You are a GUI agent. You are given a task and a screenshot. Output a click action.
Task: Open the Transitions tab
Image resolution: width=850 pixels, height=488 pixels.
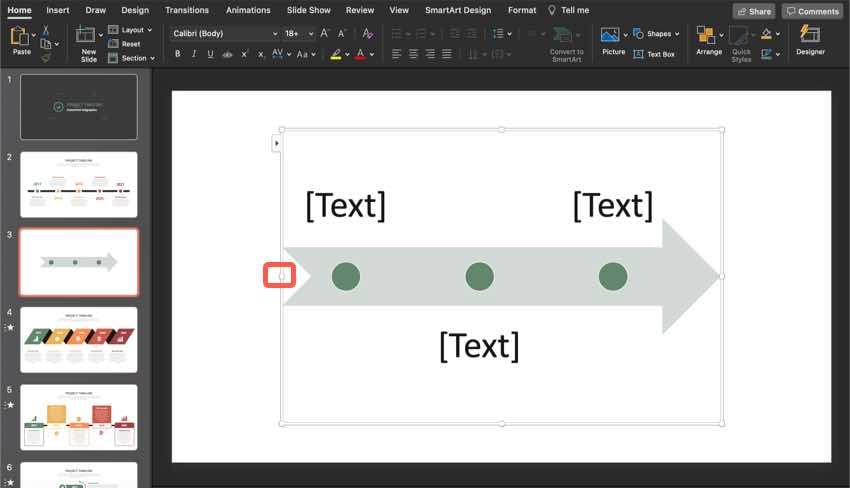[187, 10]
